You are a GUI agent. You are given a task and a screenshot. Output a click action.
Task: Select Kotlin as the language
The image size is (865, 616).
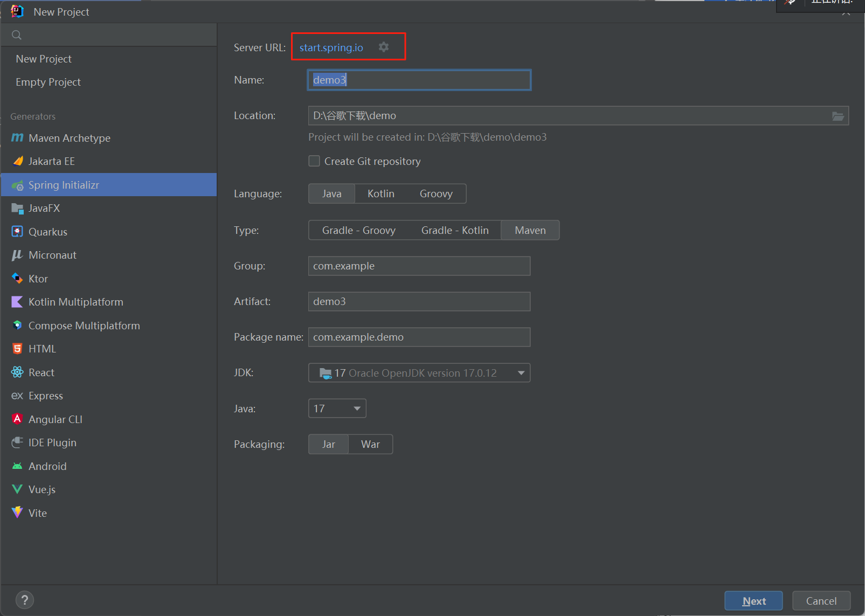point(380,193)
